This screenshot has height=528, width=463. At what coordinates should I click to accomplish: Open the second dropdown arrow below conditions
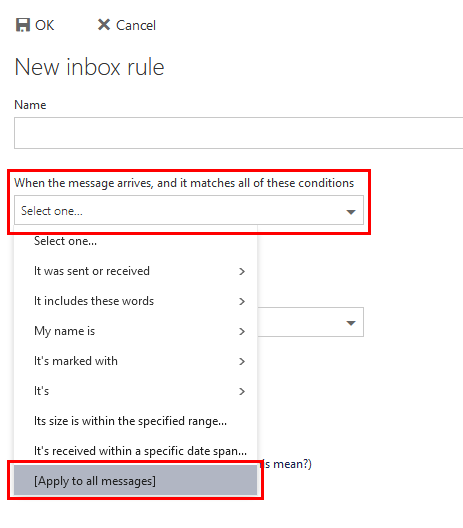coord(351,323)
